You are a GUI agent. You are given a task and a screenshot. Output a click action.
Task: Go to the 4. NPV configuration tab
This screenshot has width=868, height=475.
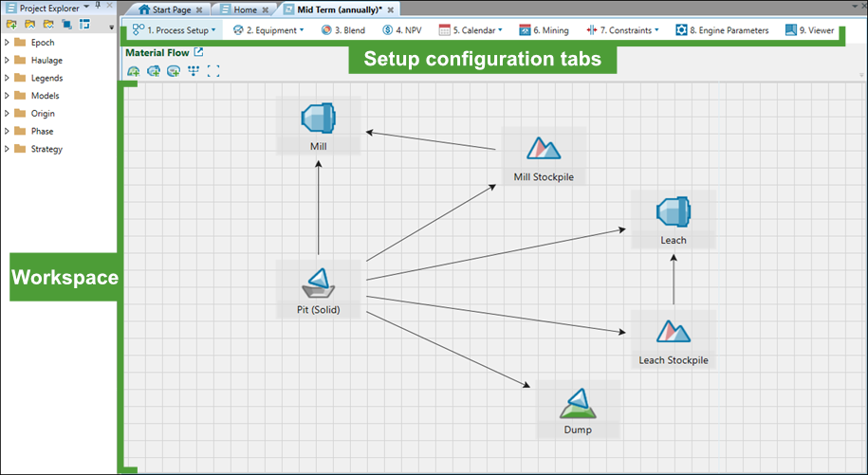pos(402,30)
